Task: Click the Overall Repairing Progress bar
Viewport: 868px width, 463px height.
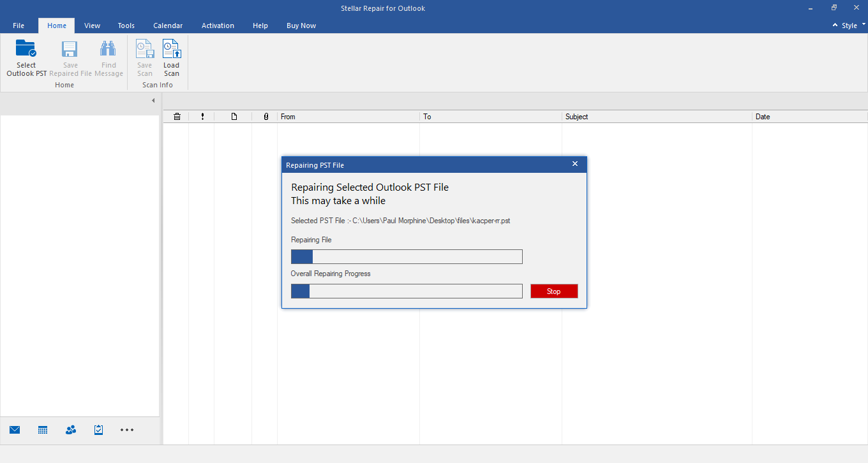Action: click(407, 291)
